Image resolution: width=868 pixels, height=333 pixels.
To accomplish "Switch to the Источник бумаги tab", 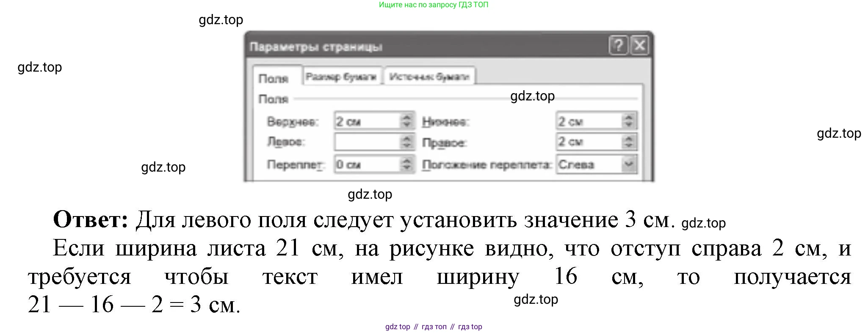I will (x=429, y=77).
